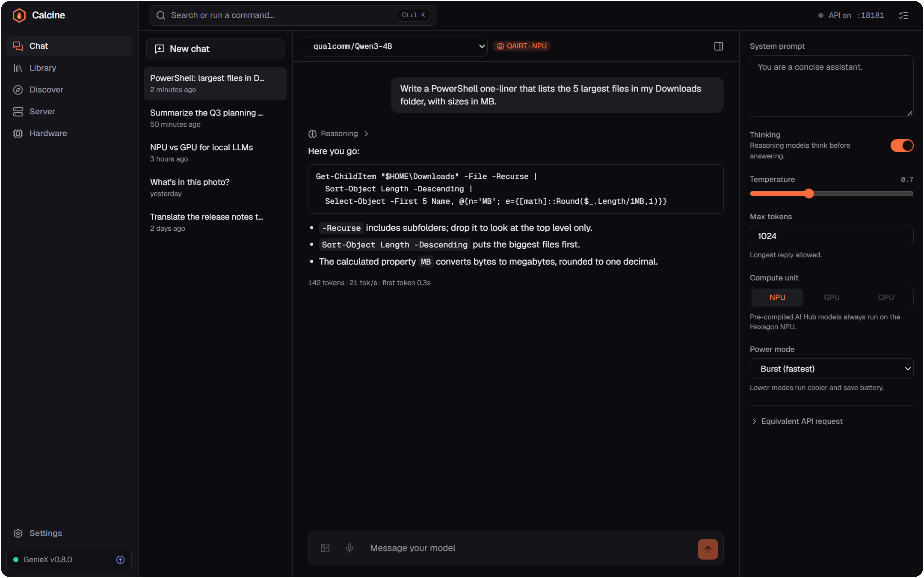Screen dimensions: 924x578
Task: Click the API on :18181 status indicator
Action: pos(851,15)
